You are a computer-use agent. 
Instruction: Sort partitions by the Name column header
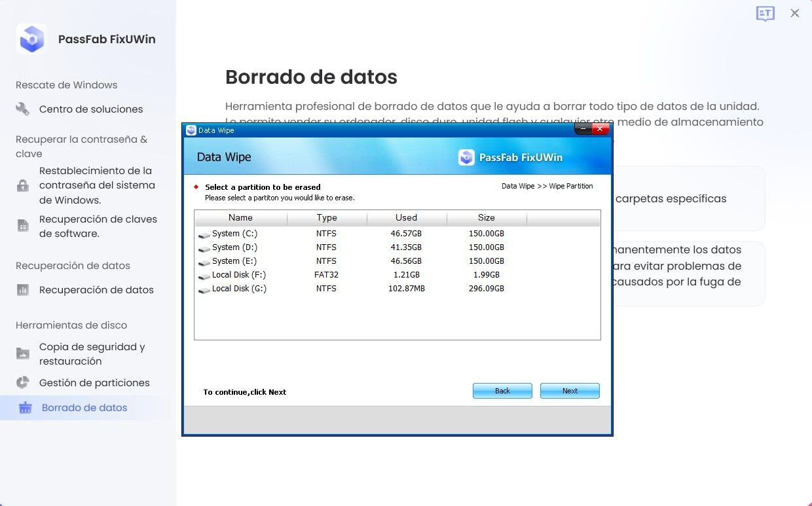[x=240, y=218]
